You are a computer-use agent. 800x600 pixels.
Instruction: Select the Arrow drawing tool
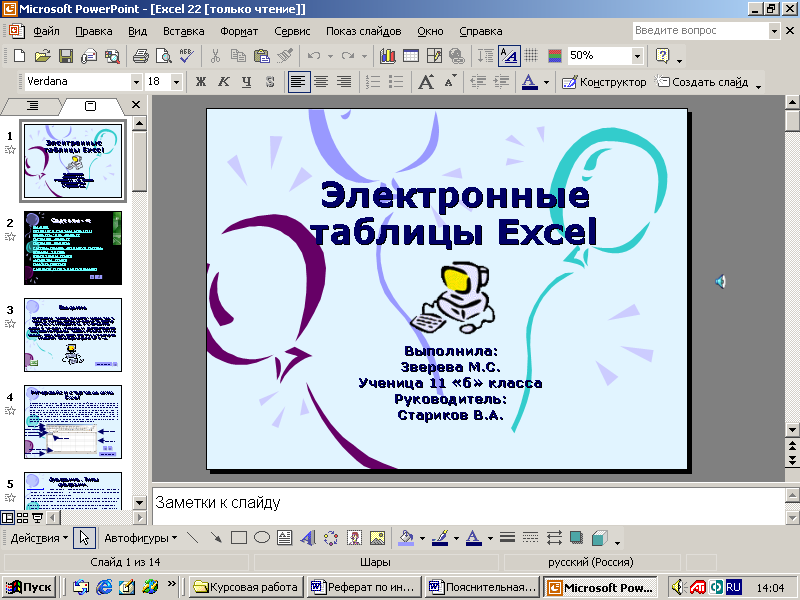click(x=216, y=538)
